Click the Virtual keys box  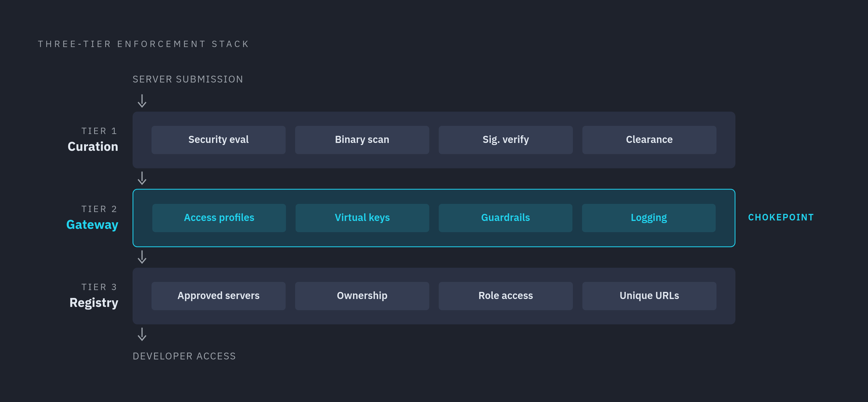tap(362, 218)
